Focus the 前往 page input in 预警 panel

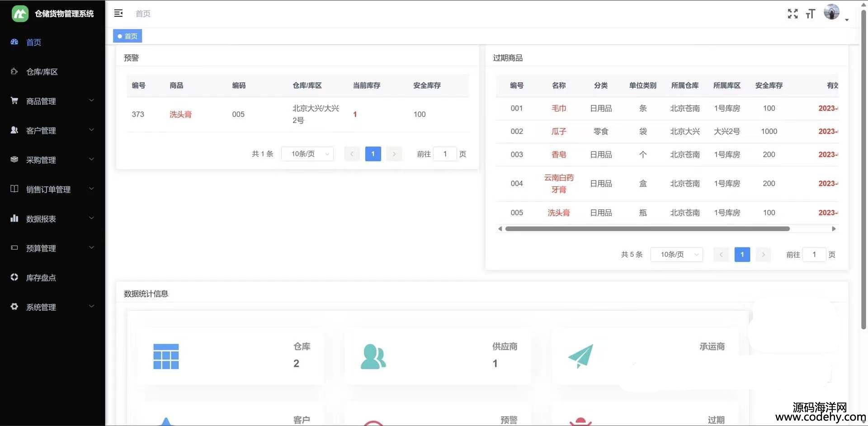(445, 154)
